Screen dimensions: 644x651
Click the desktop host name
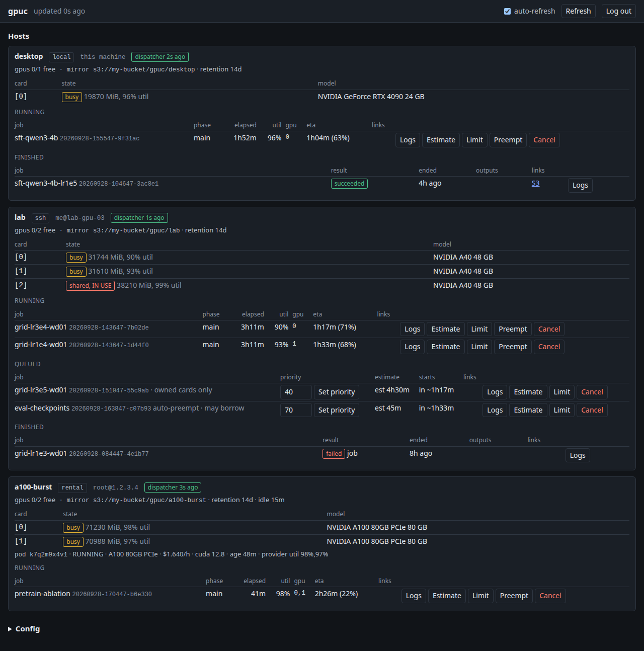(x=29, y=56)
